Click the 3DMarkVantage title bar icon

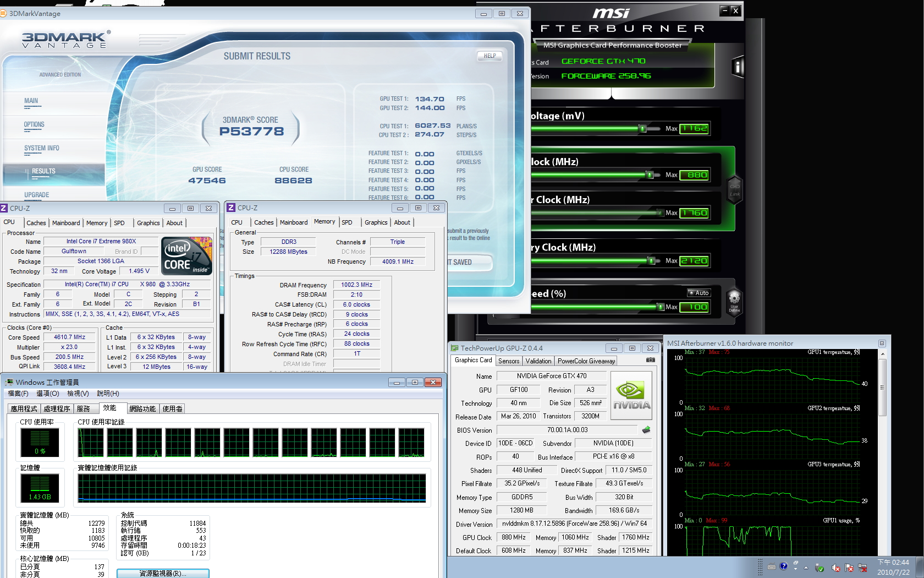(3, 13)
